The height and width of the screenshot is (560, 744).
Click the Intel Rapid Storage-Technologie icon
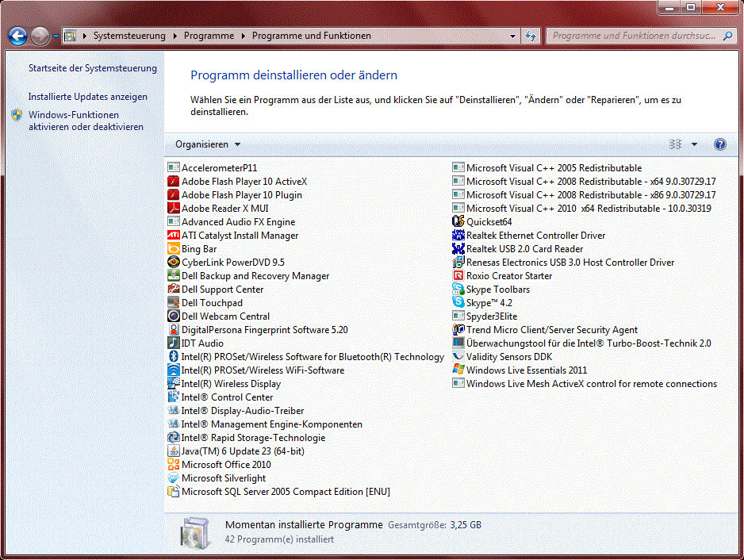(x=174, y=438)
